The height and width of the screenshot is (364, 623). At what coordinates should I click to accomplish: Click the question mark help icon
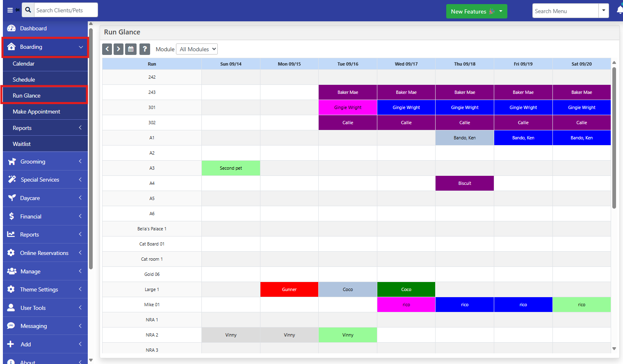pos(144,49)
